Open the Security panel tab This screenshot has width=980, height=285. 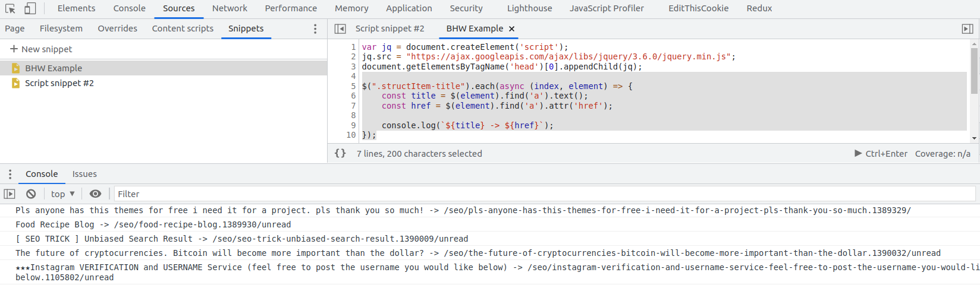coord(466,8)
